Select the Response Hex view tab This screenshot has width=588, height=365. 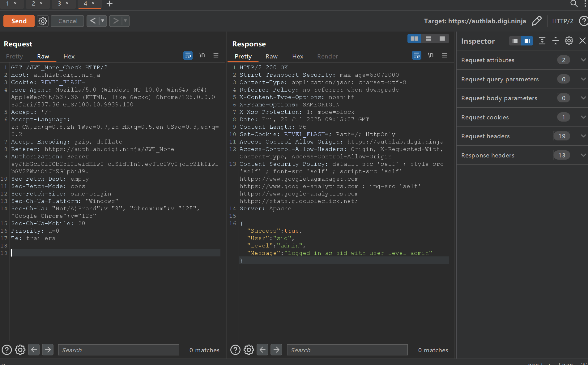pos(298,56)
